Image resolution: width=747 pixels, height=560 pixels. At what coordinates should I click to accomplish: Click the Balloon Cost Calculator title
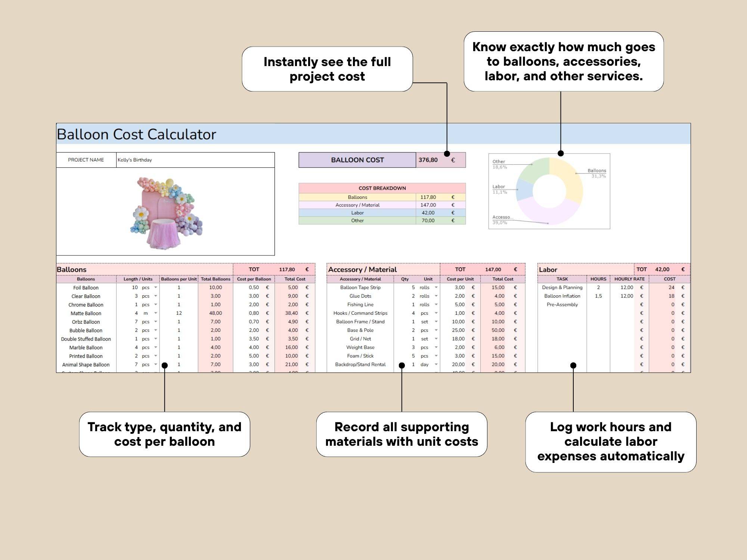(136, 134)
